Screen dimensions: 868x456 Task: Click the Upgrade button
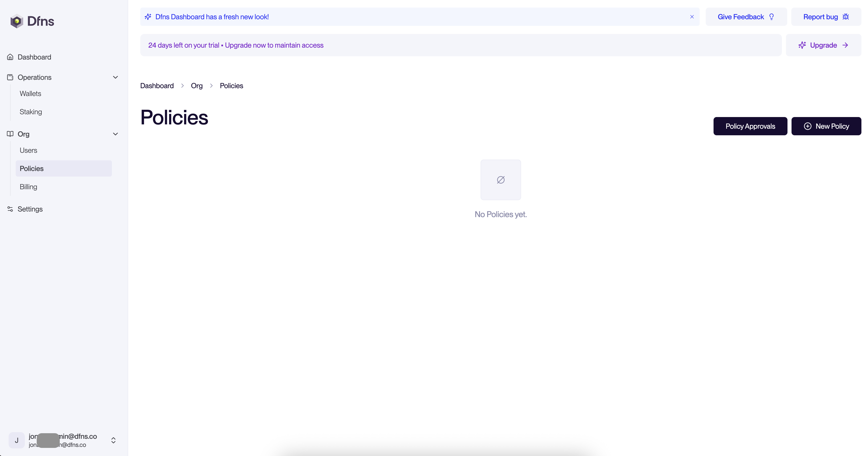[x=823, y=45]
